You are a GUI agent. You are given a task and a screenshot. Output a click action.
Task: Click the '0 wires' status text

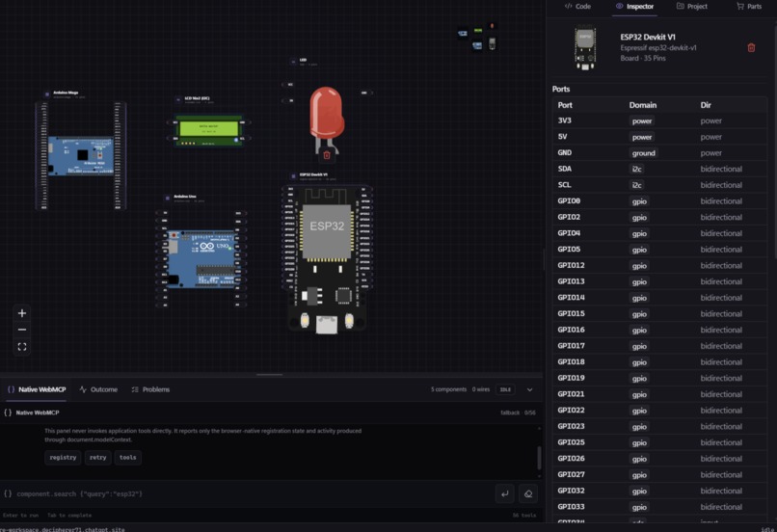pyautogui.click(x=481, y=389)
